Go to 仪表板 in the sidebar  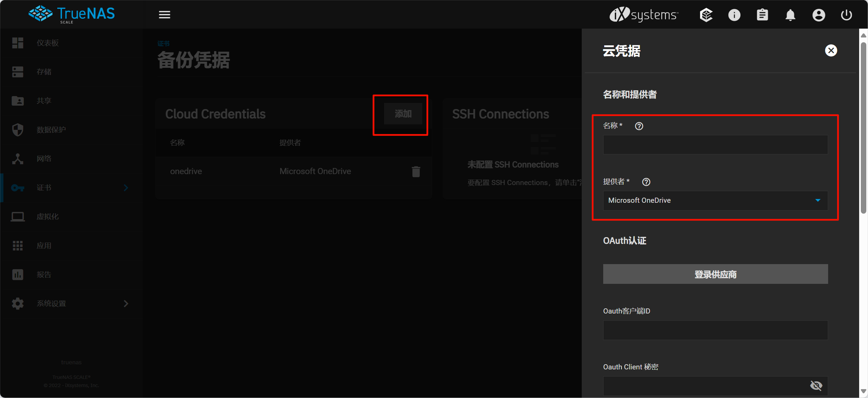tap(48, 43)
